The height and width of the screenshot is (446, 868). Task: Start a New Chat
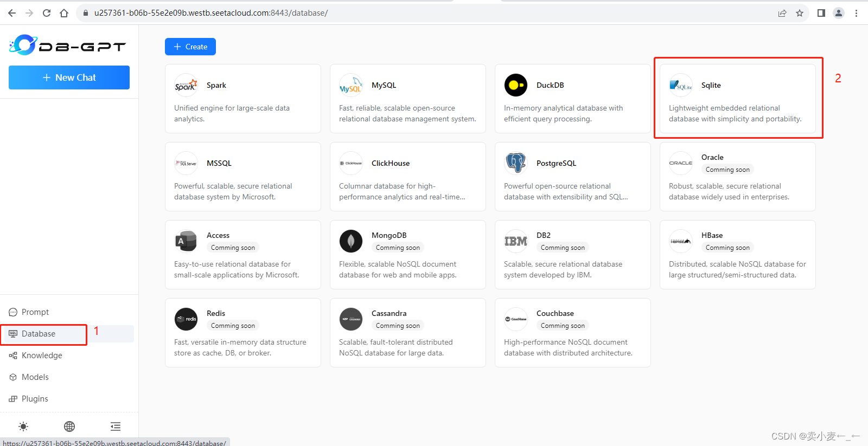point(69,77)
